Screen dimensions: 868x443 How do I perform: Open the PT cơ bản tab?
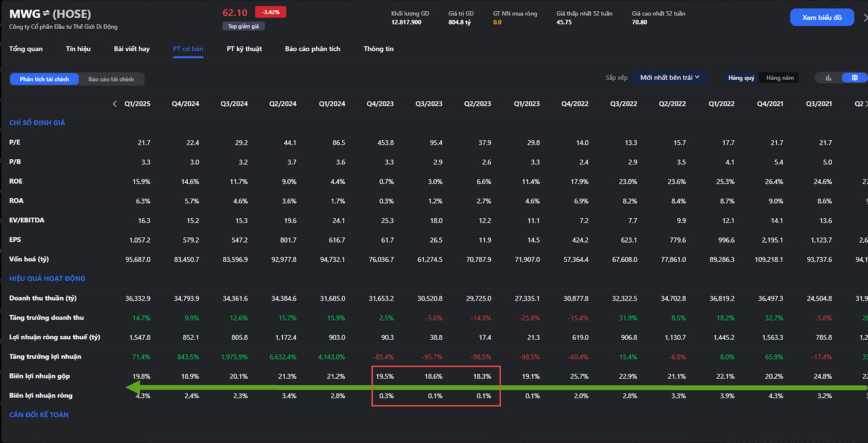(188, 49)
